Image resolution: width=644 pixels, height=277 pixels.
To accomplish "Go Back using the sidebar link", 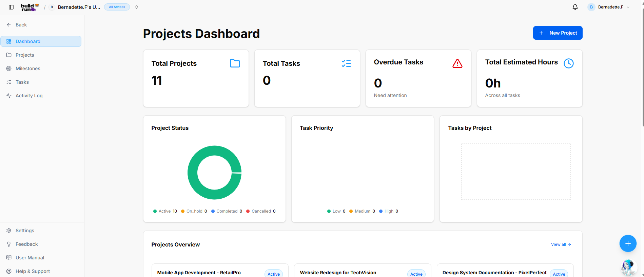I will 17,25.
